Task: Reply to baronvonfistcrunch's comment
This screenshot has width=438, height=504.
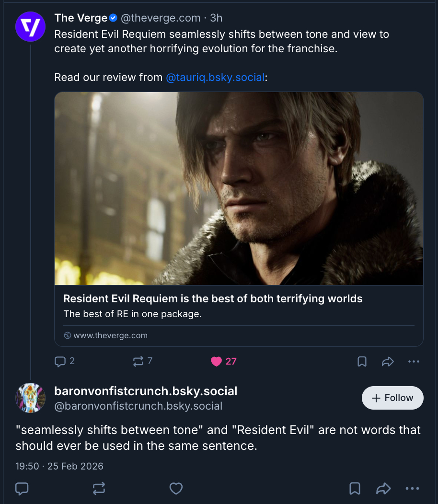Action: coord(22,488)
